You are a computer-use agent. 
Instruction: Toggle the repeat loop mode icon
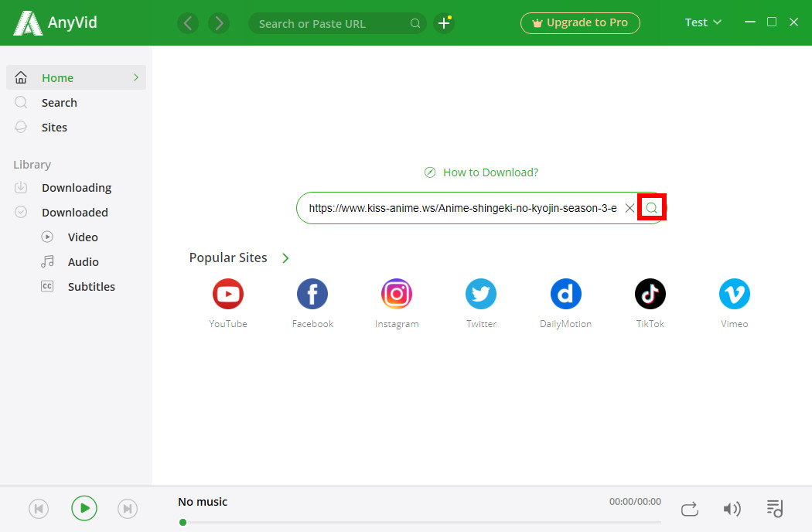690,510
